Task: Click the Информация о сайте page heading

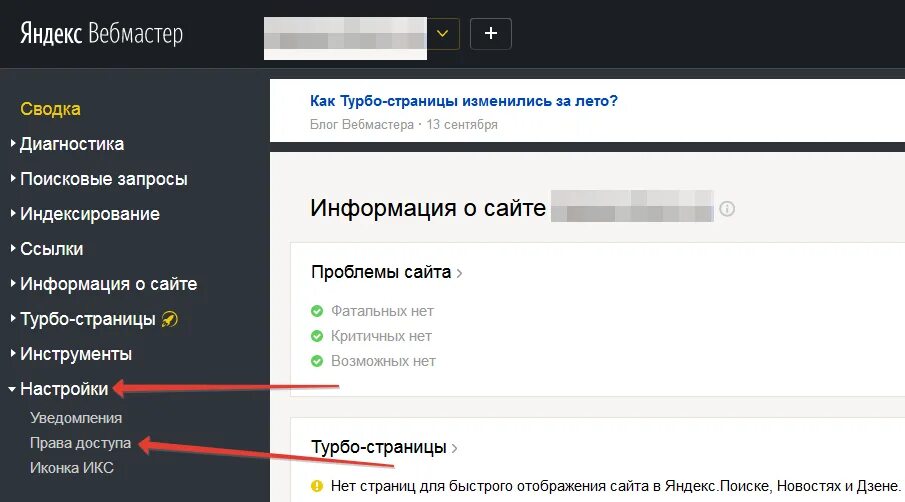Action: 428,208
